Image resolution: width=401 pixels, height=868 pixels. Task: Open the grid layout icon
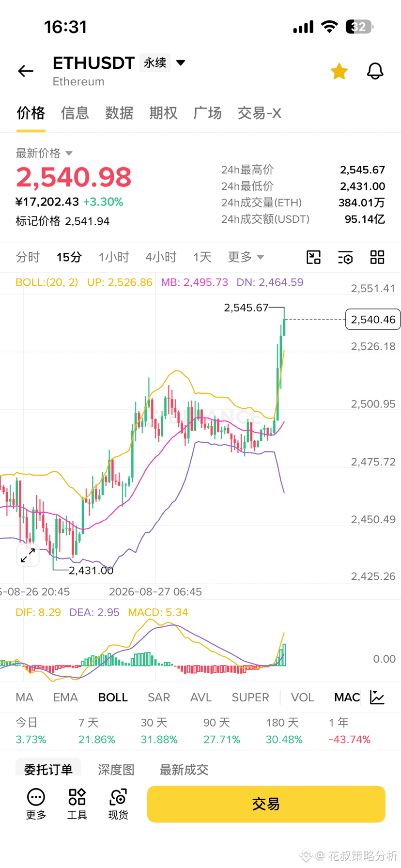(x=377, y=257)
